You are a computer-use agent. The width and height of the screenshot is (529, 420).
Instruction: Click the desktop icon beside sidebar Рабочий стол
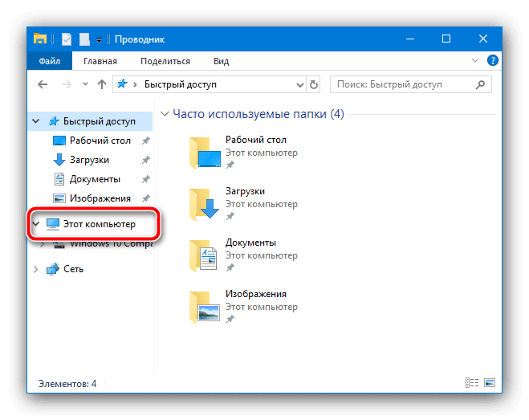coord(59,141)
